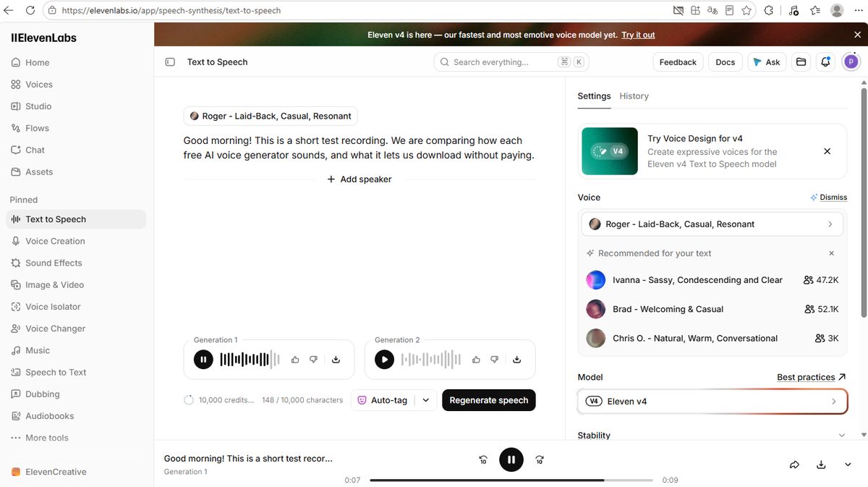Select Text to Speech in sidebar
868x487 pixels.
(x=76, y=219)
